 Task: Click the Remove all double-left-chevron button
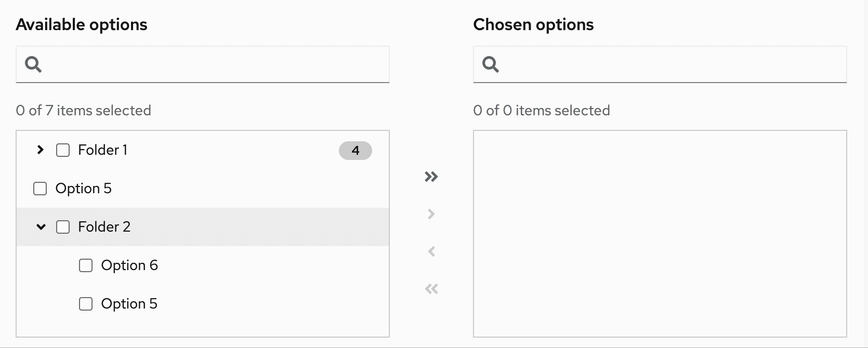431,289
